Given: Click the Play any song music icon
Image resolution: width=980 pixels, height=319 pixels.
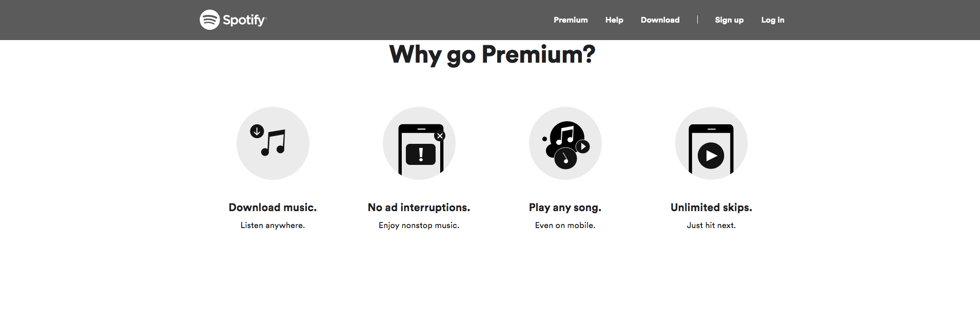Looking at the screenshot, I should pyautogui.click(x=565, y=143).
